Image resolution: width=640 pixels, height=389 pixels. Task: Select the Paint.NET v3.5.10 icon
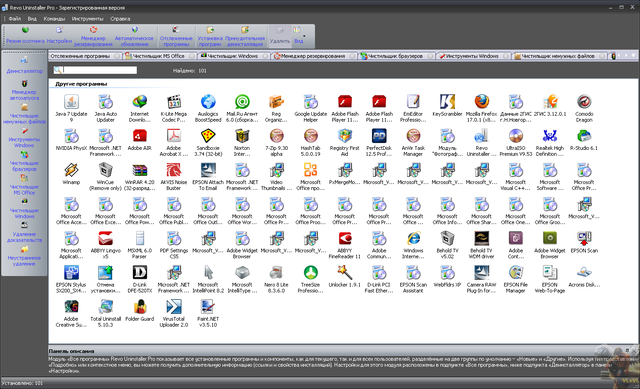click(x=208, y=313)
